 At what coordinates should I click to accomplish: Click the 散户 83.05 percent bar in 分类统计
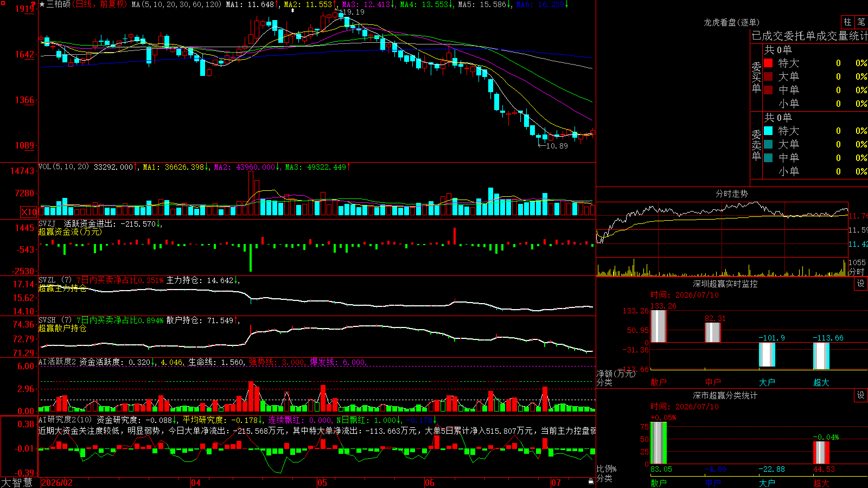click(x=659, y=443)
